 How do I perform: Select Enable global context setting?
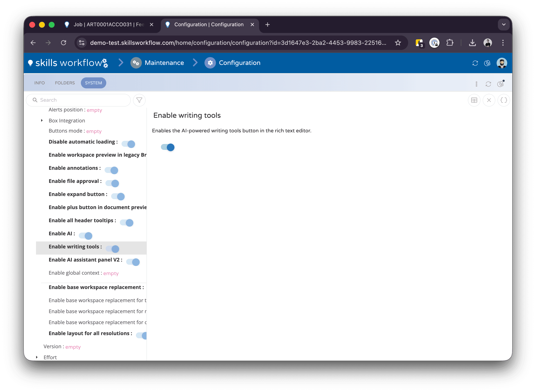(74, 273)
